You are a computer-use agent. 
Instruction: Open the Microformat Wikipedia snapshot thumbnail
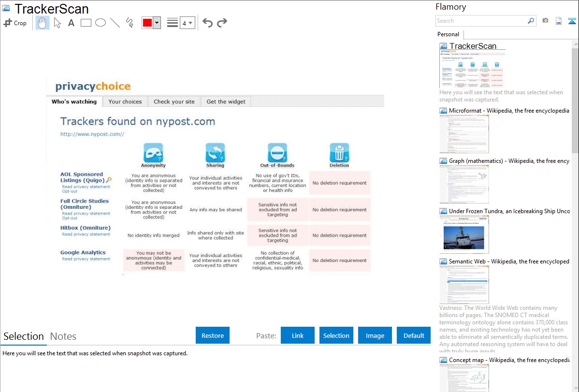click(x=464, y=134)
